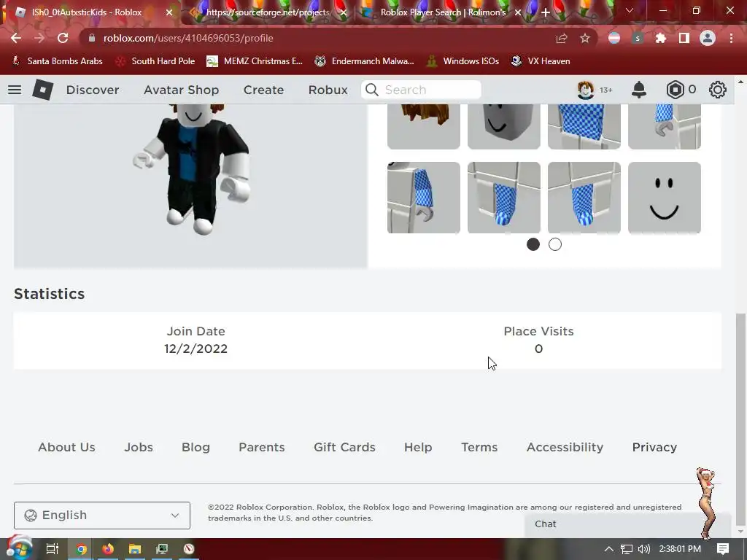Open the About Us footer link
Viewport: 747px width, 560px height.
(x=66, y=447)
